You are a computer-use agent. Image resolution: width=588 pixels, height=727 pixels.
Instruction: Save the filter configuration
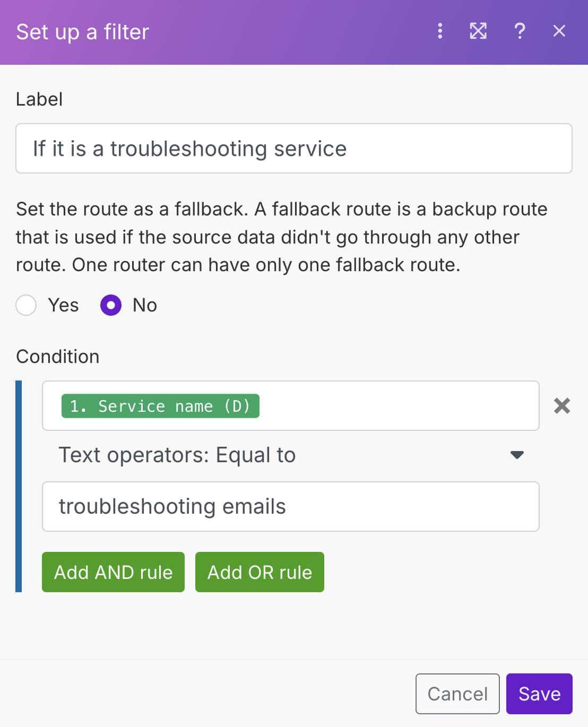click(x=539, y=694)
